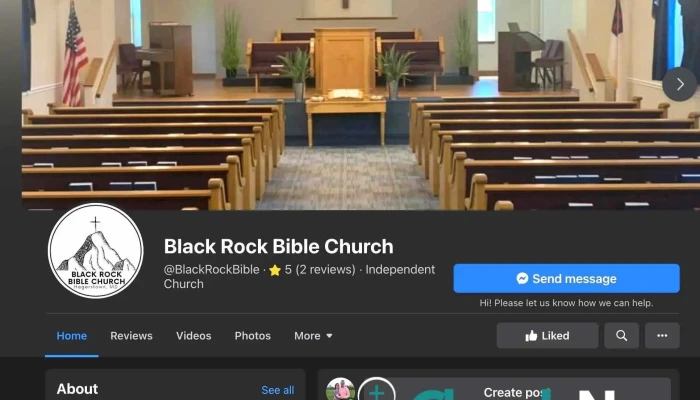The height and width of the screenshot is (400, 700).
Task: Open the sanctuary cover photo
Action: point(361,105)
